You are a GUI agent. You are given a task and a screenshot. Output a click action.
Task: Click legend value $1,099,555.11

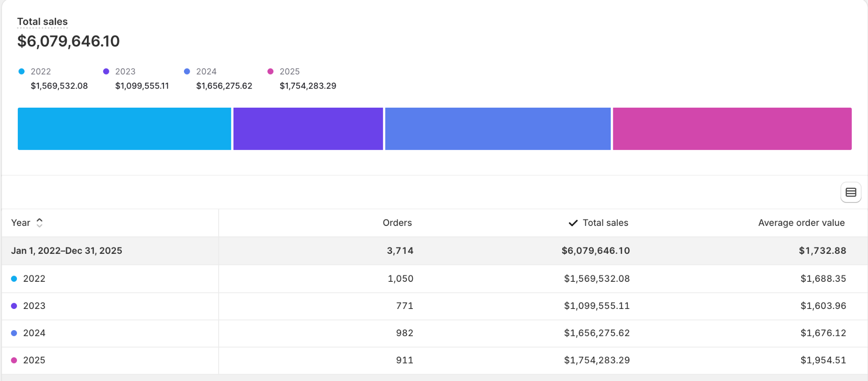(x=142, y=86)
